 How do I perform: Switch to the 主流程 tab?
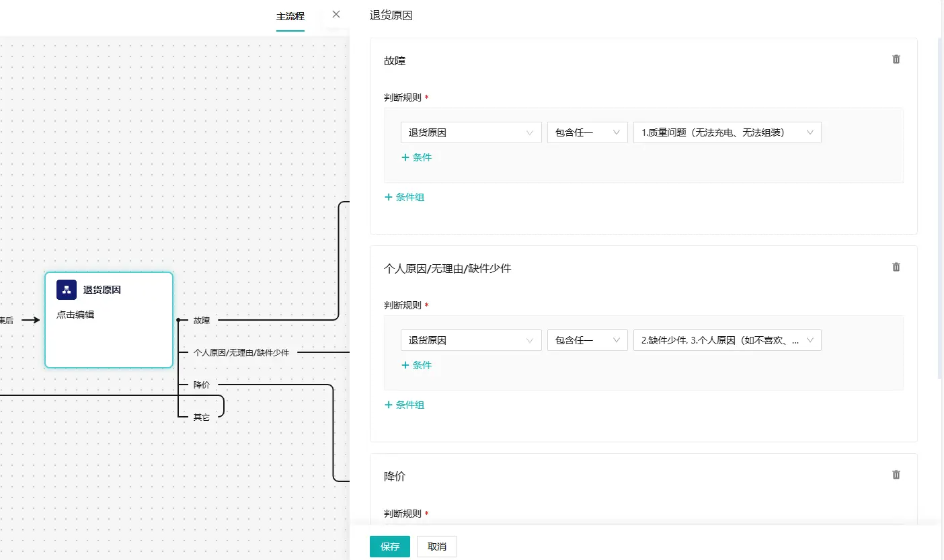point(290,16)
